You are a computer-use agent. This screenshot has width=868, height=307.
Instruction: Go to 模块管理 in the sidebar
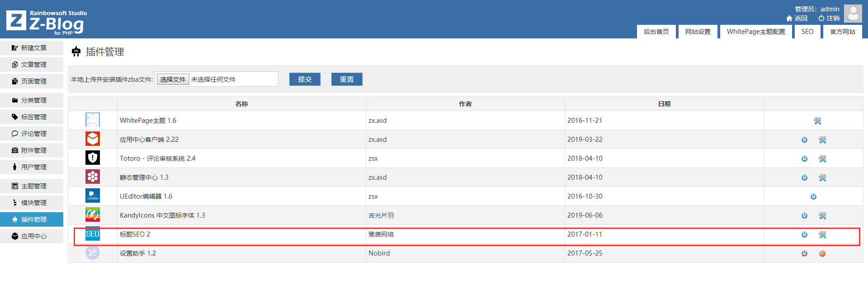tap(32, 203)
